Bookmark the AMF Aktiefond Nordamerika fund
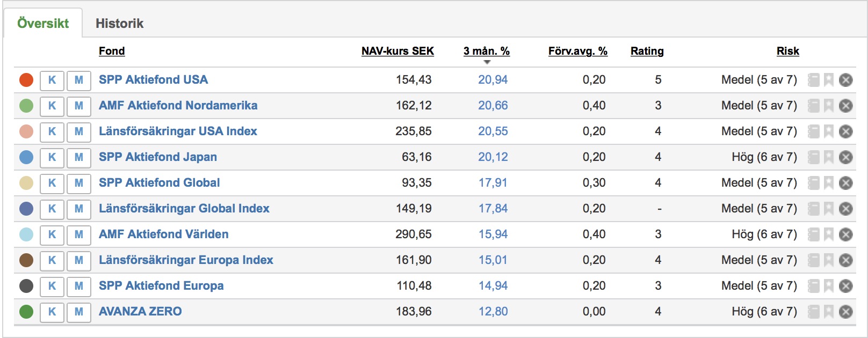The image size is (868, 338). pos(829,106)
